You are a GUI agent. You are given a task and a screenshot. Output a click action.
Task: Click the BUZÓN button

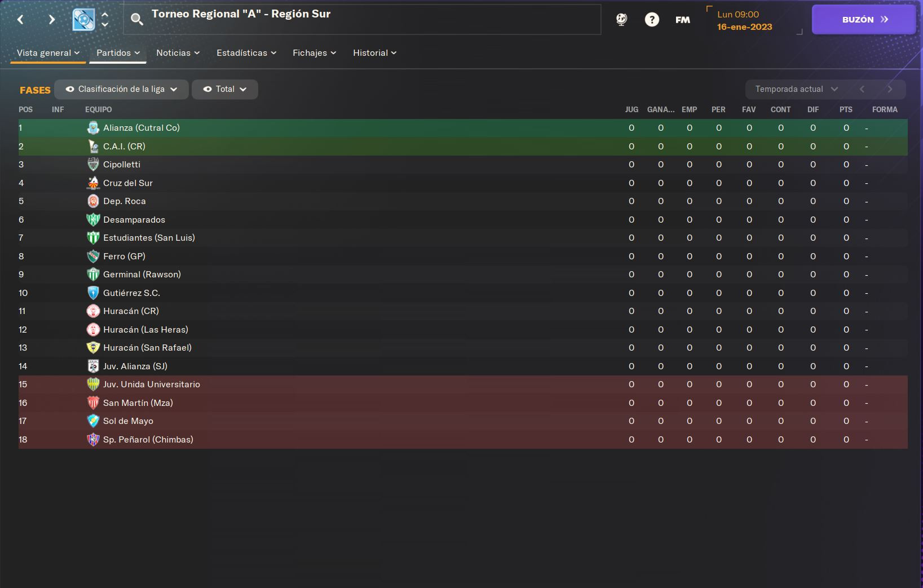[x=864, y=20]
